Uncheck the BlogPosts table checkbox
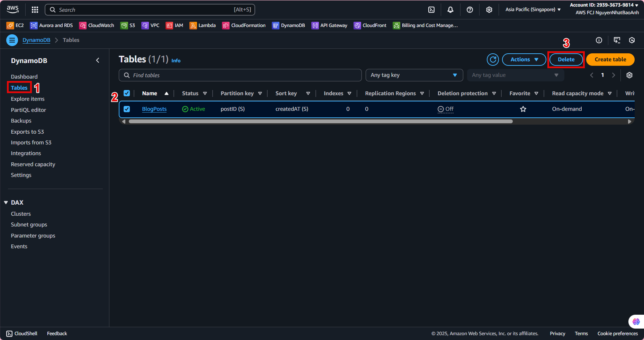The height and width of the screenshot is (340, 644). click(x=127, y=109)
